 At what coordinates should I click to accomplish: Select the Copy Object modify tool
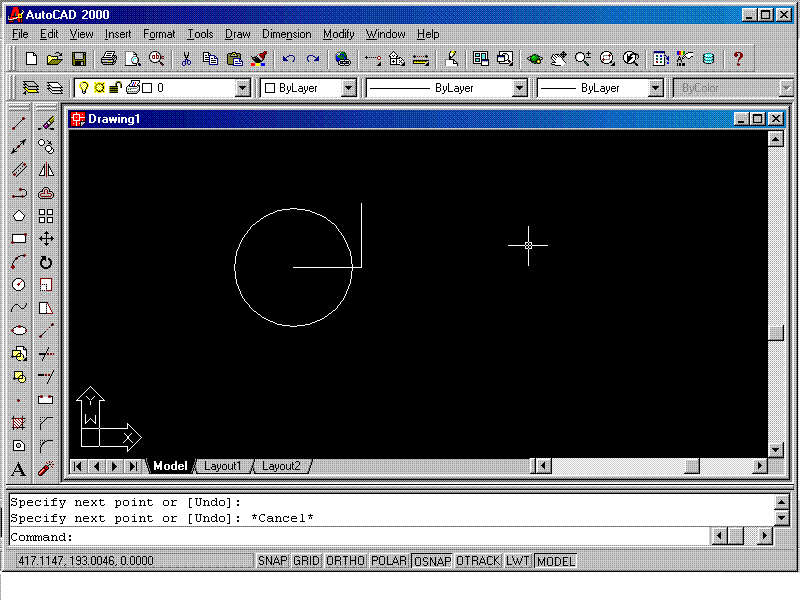click(46, 147)
